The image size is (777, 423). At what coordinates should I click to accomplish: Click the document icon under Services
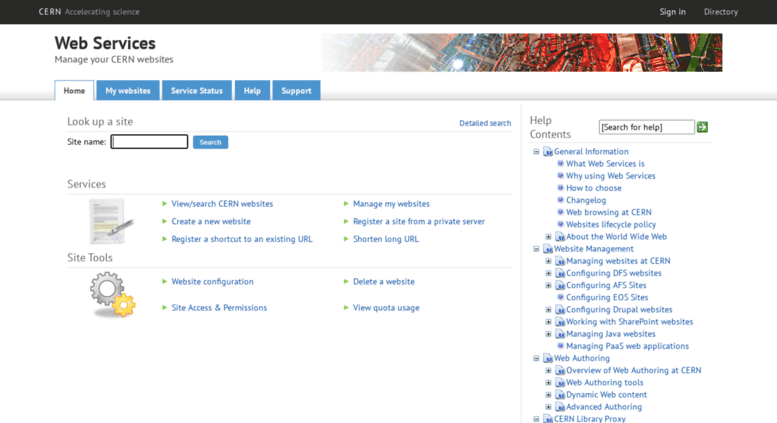(111, 221)
